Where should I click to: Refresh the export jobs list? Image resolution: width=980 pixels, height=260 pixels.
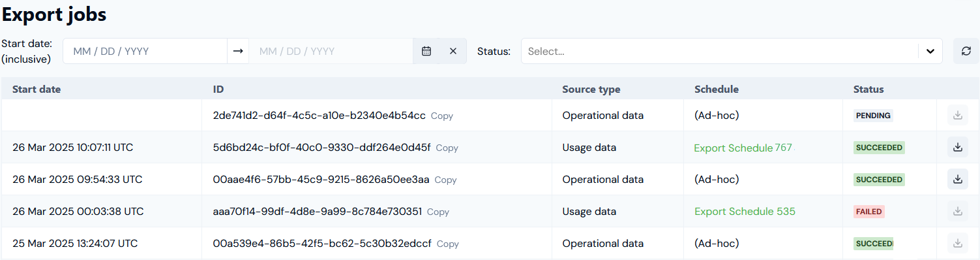click(x=966, y=51)
